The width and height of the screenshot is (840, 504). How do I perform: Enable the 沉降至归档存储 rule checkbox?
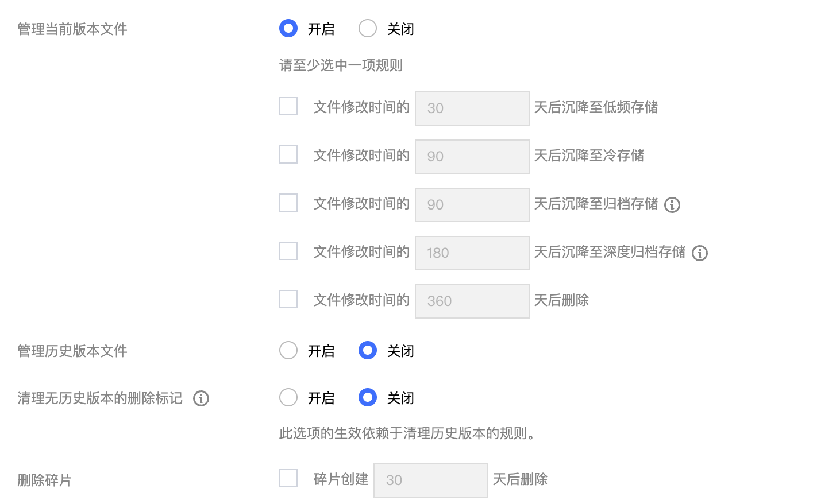pos(288,203)
